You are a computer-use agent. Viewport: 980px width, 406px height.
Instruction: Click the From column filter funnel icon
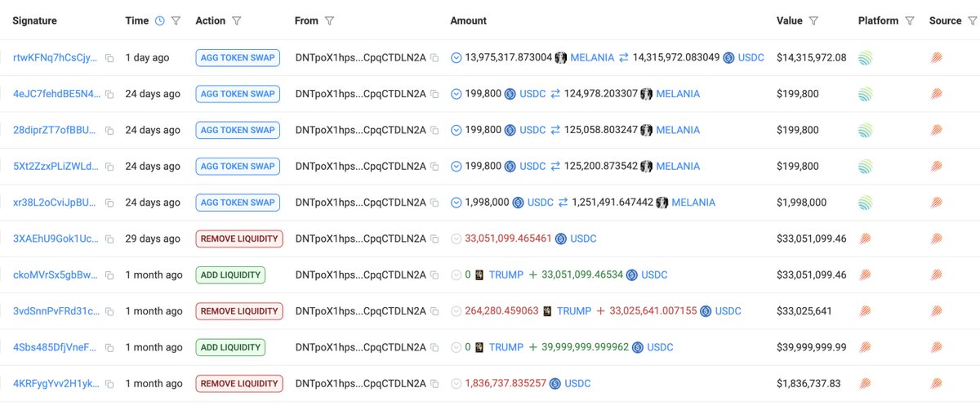click(330, 21)
